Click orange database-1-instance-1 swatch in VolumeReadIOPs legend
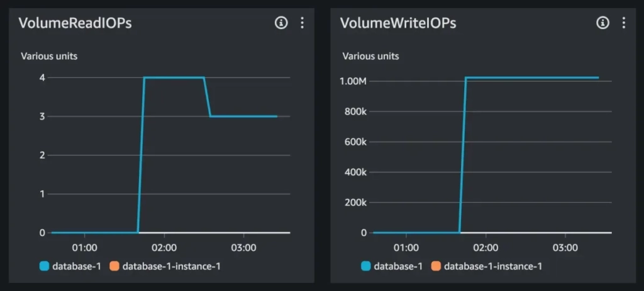 coord(114,266)
